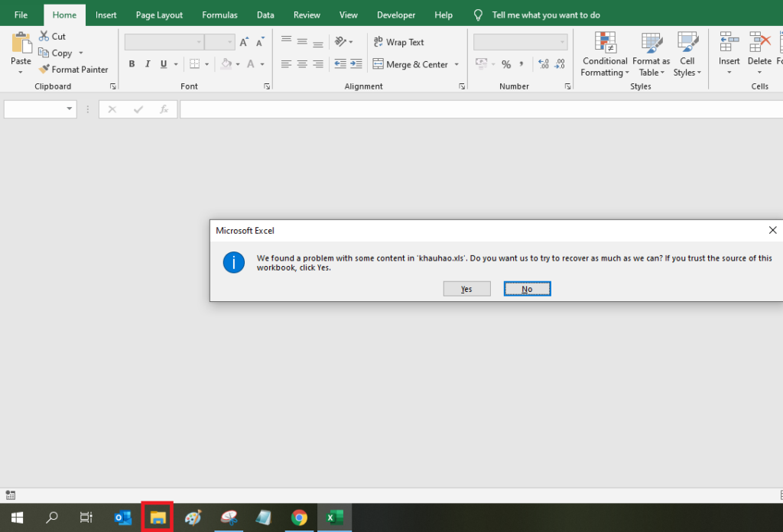Switch to the Formulas ribbon tab

click(219, 14)
